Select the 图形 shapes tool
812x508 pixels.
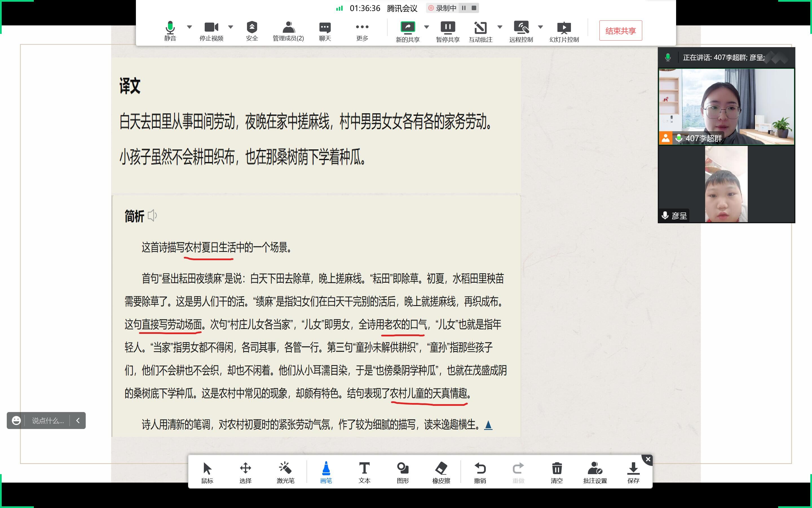pos(403,472)
